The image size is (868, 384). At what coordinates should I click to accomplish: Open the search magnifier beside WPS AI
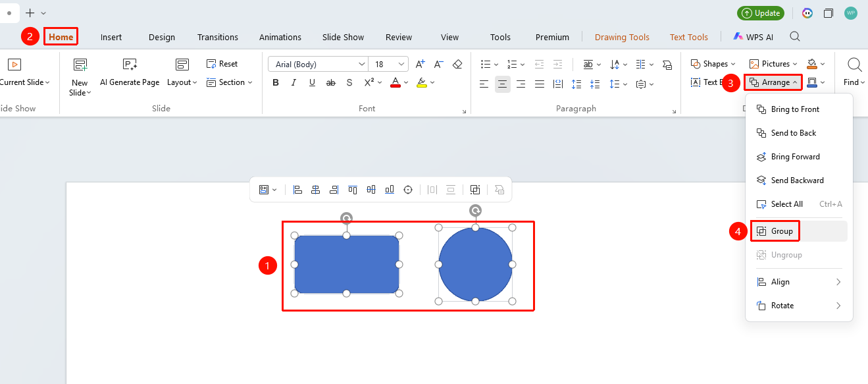tap(795, 37)
